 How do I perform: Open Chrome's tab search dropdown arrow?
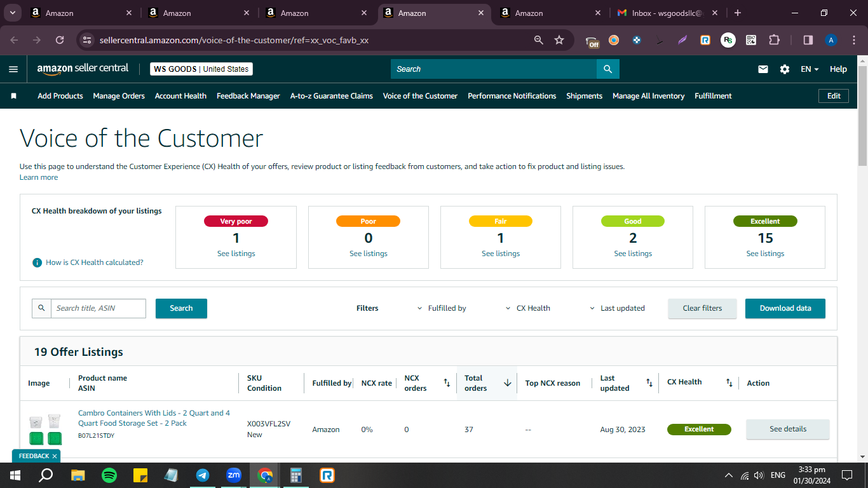pos(12,13)
